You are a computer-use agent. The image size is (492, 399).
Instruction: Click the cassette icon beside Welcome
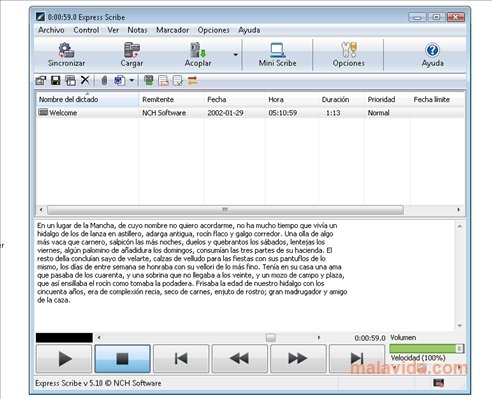pyautogui.click(x=43, y=112)
